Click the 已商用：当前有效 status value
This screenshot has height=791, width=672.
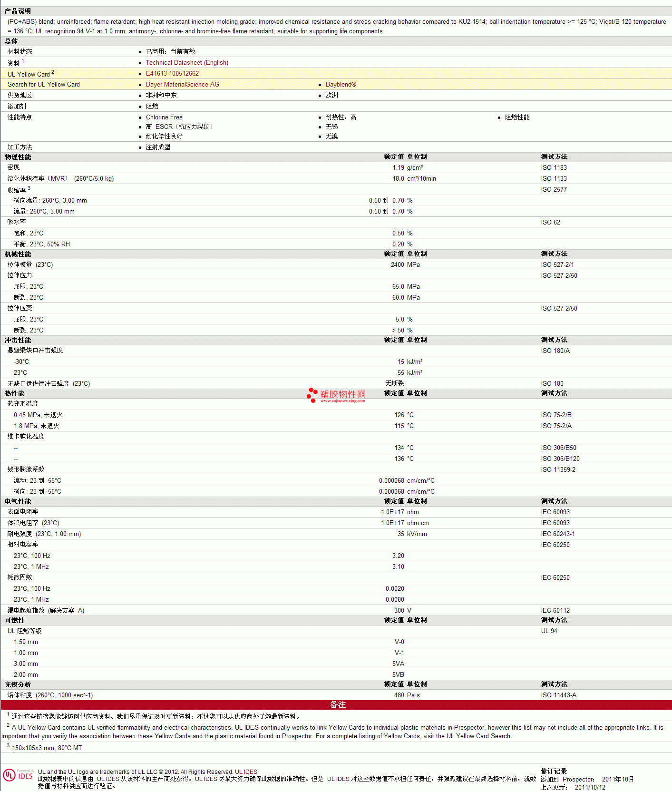click(x=170, y=51)
